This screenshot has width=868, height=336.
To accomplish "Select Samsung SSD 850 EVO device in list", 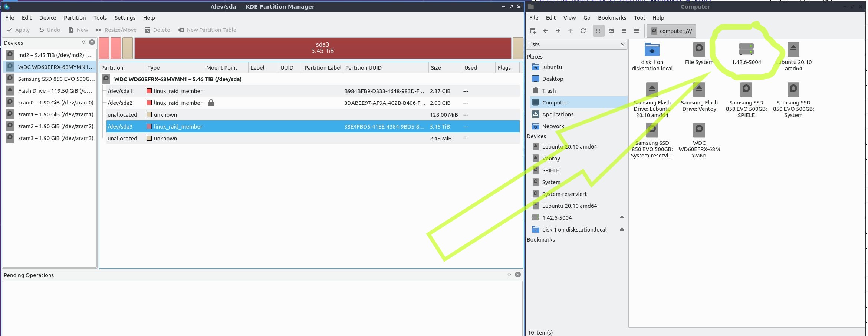I will point(50,79).
